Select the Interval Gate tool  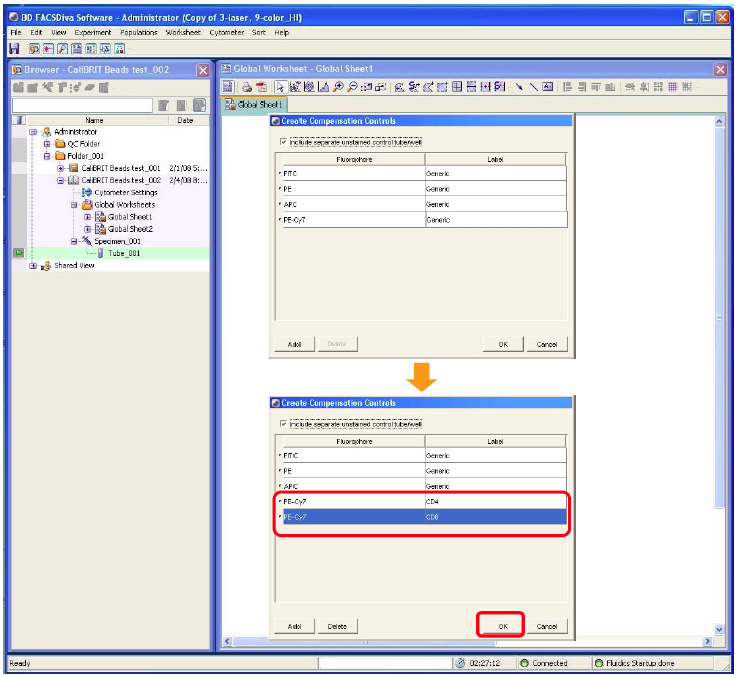pyautogui.click(x=485, y=87)
